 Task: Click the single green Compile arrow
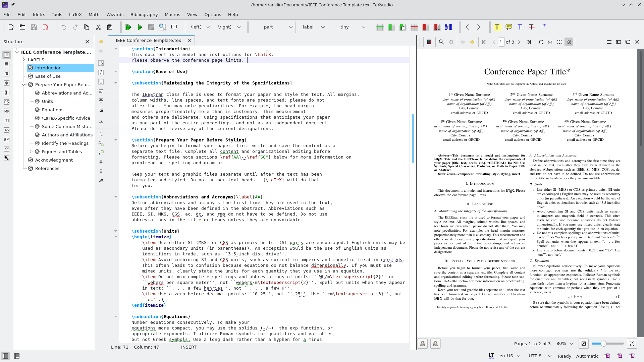[x=140, y=27]
